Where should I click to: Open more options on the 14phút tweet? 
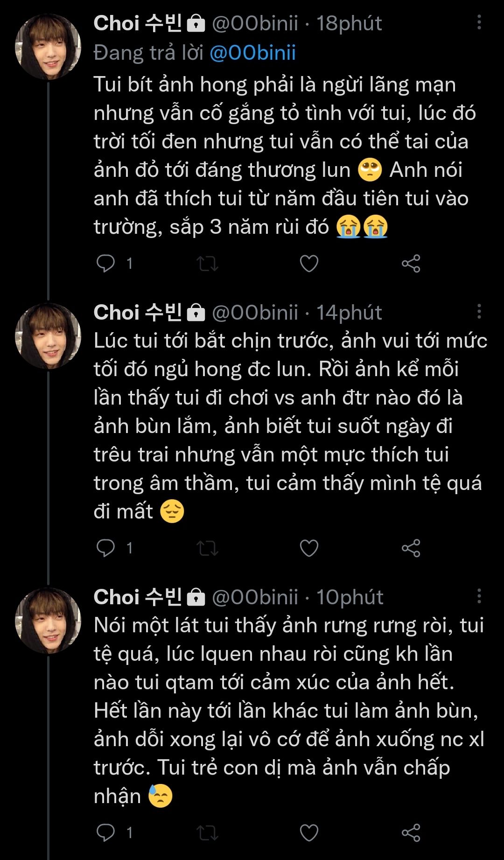click(x=479, y=312)
